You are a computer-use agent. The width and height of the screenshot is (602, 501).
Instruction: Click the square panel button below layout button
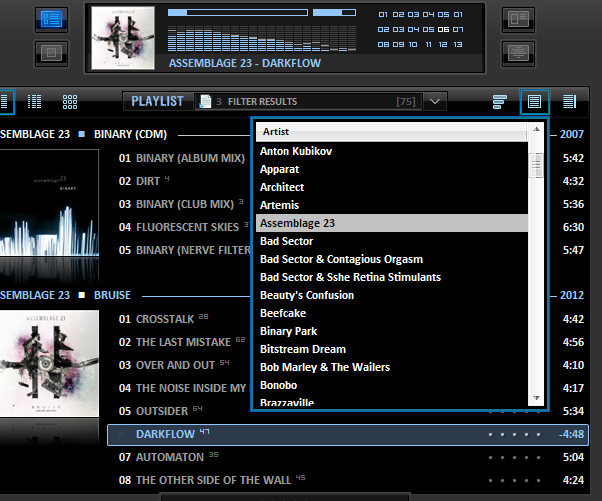(52, 51)
